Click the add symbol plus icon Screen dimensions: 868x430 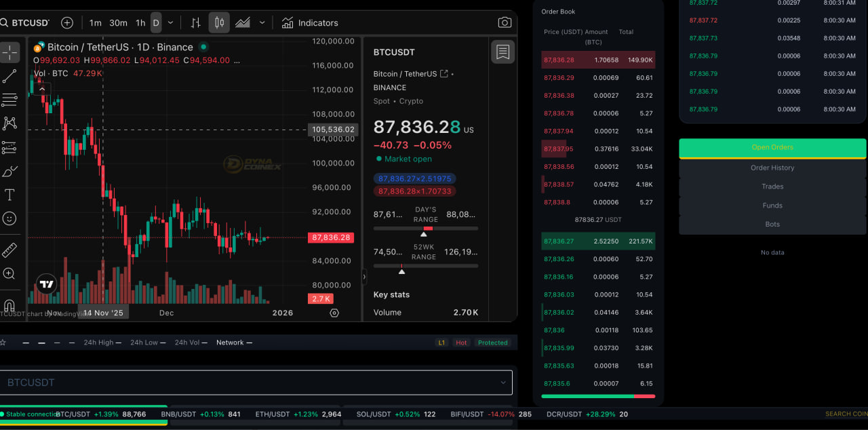67,22
